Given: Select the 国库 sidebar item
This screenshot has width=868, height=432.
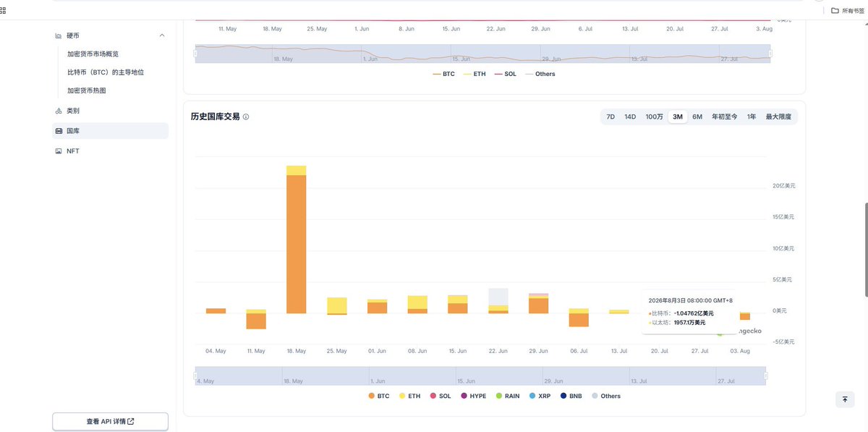Looking at the screenshot, I should tap(111, 131).
